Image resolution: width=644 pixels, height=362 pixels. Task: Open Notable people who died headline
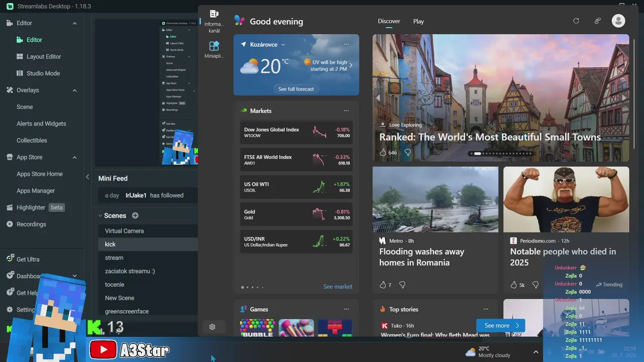tap(563, 257)
